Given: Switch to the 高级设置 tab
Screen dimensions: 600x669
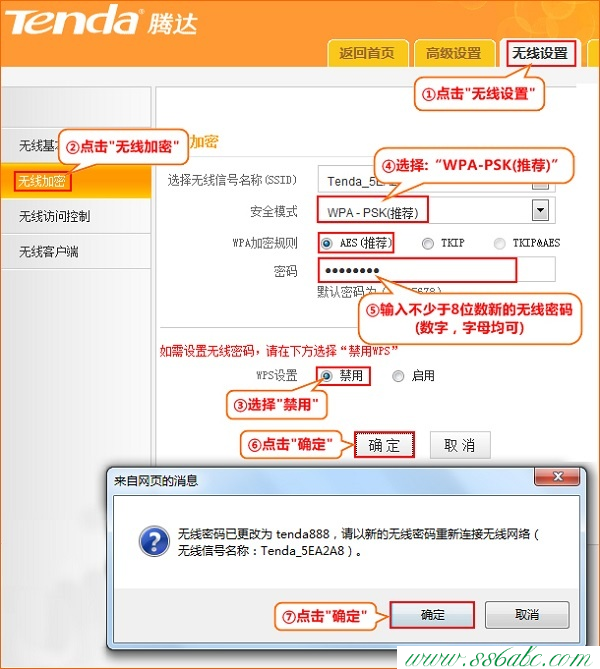Looking at the screenshot, I should point(453,53).
